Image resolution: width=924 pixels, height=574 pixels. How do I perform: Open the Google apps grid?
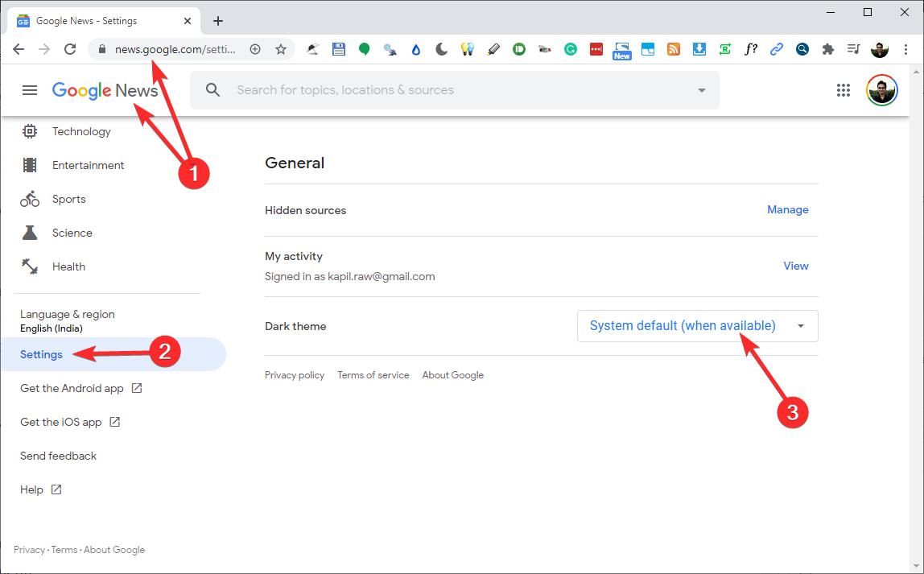pos(844,90)
